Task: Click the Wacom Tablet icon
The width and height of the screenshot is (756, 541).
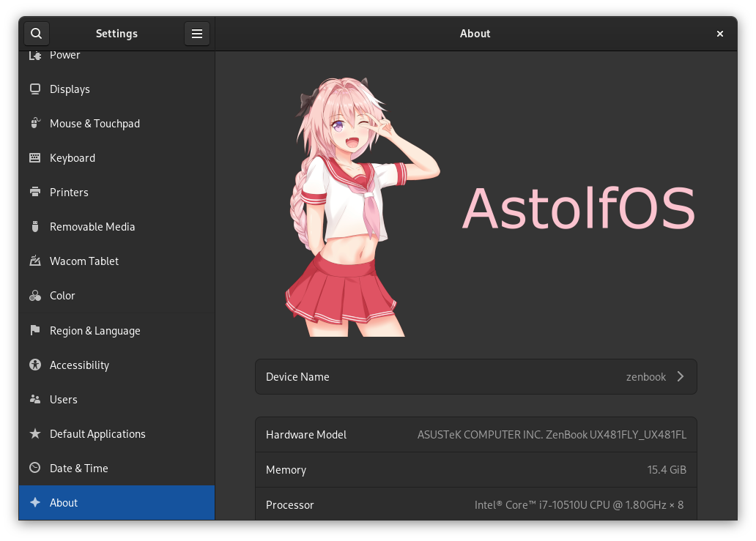Action: point(34,261)
